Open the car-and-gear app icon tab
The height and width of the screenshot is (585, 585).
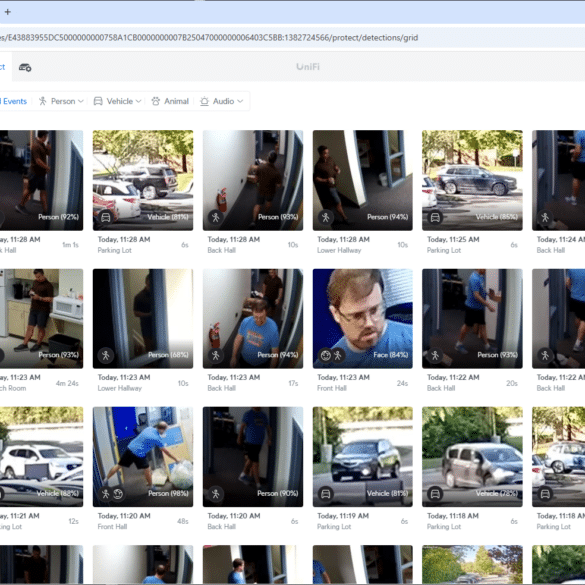click(25, 68)
